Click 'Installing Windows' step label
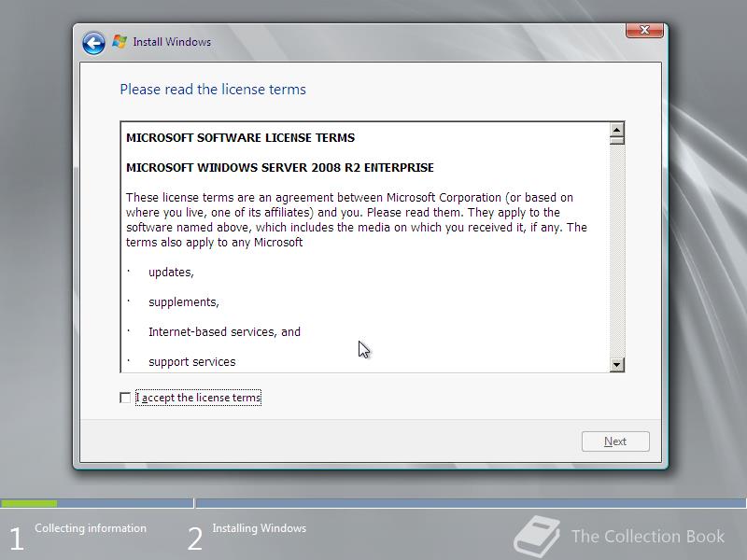 coord(260,528)
